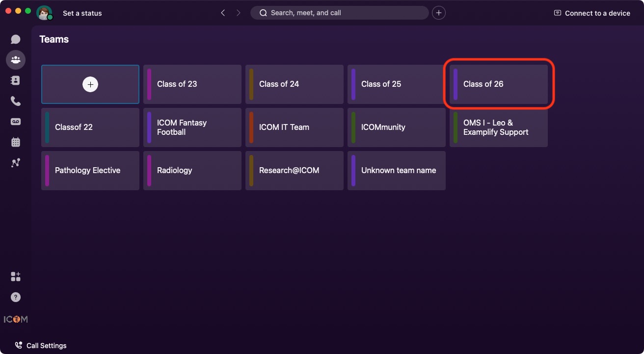Open the Meetings calendar icon

pos(16,142)
